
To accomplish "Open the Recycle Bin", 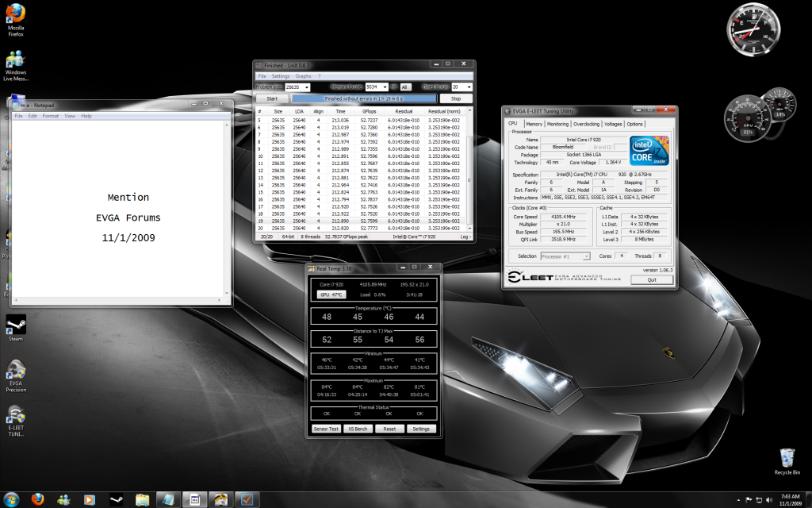I will tap(787, 458).
